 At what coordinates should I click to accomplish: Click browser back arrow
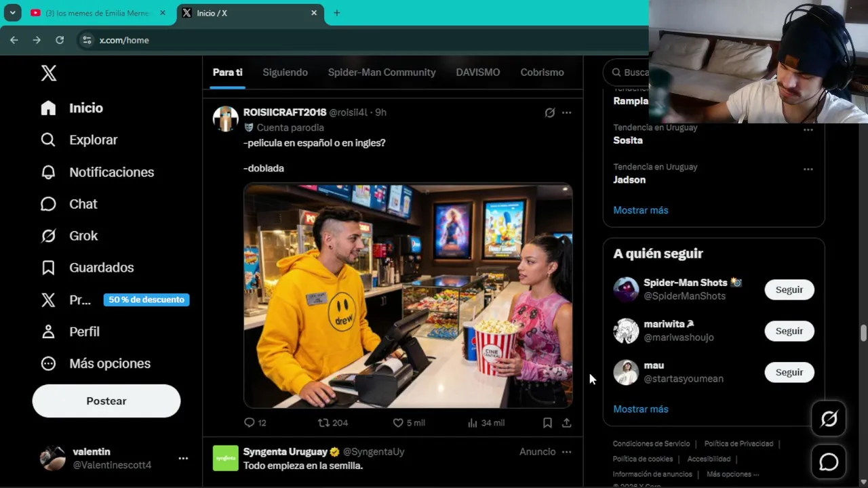coord(14,40)
